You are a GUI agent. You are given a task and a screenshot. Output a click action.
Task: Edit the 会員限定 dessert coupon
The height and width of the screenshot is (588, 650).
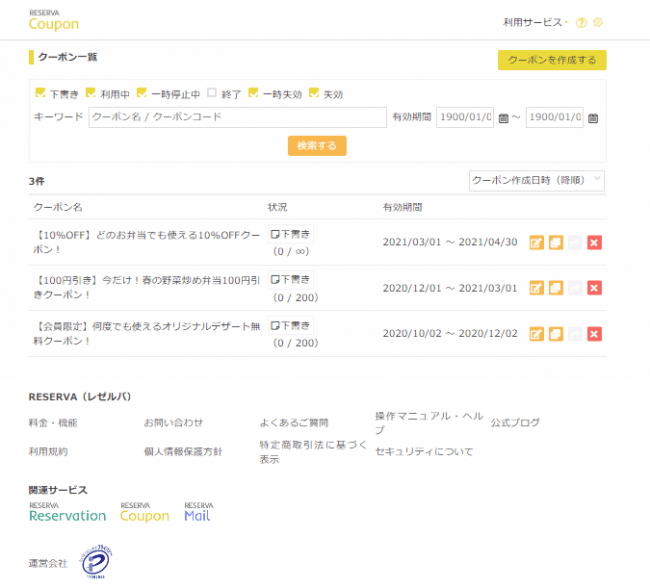tap(536, 334)
